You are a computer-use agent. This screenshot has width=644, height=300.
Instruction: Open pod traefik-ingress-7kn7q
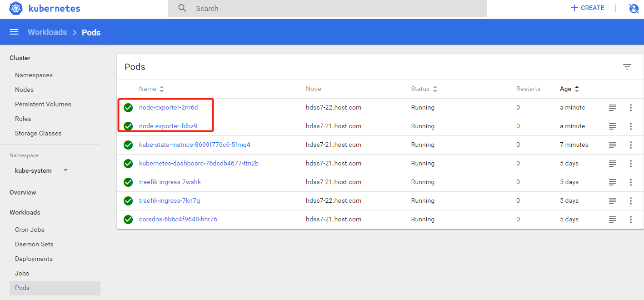(x=170, y=201)
